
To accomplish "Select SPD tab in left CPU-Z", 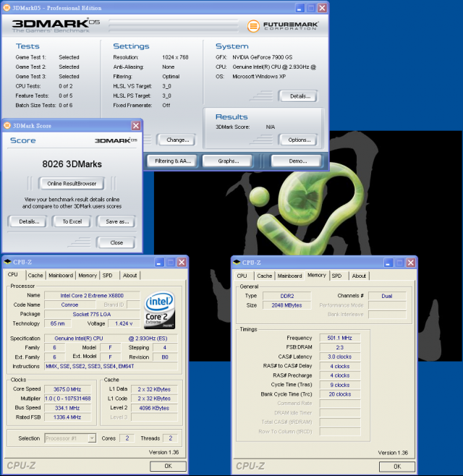I will pos(108,276).
